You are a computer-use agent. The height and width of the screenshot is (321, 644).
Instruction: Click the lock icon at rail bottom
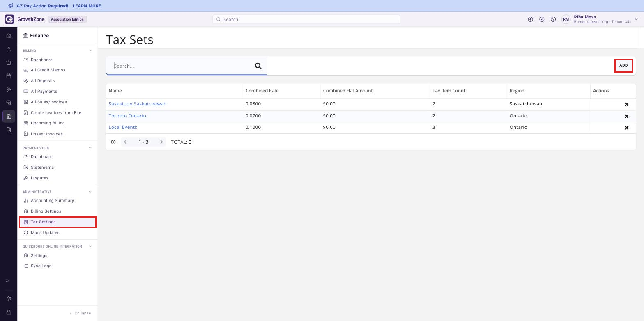tap(9, 312)
